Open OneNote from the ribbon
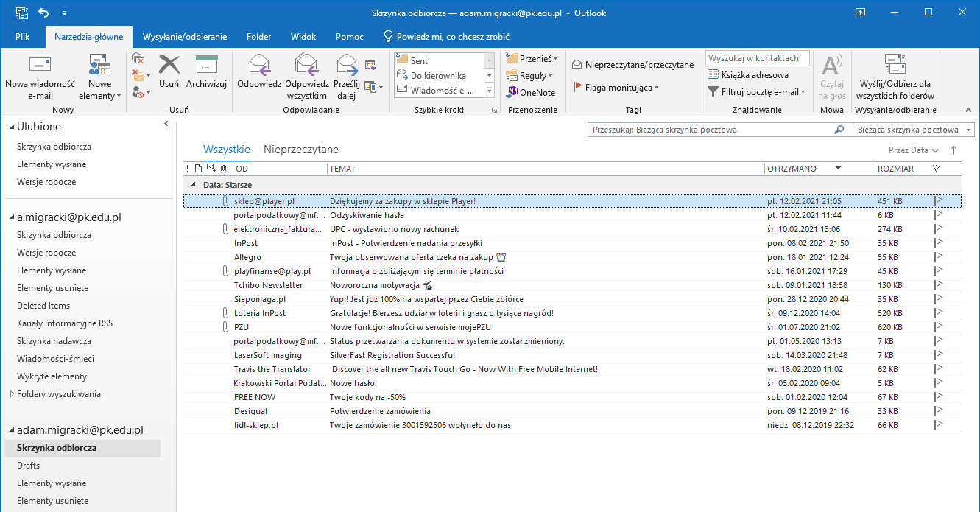 [x=530, y=93]
